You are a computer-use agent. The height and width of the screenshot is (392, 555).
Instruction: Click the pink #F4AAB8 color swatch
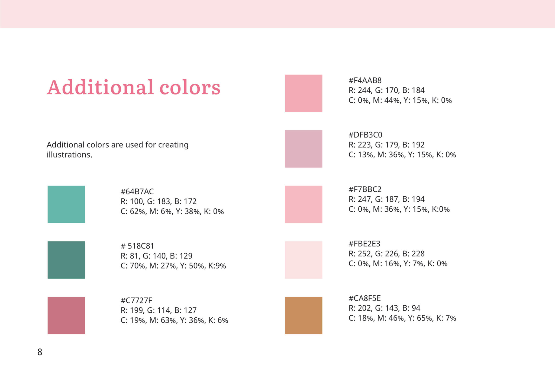(304, 93)
